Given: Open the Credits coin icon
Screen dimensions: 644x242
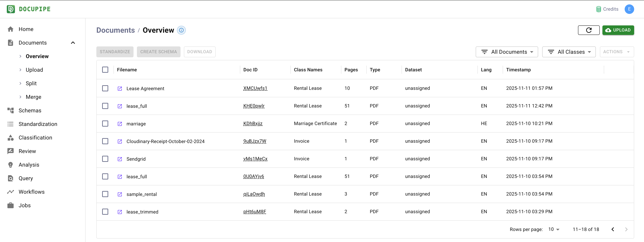Looking at the screenshot, I should 599,9.
